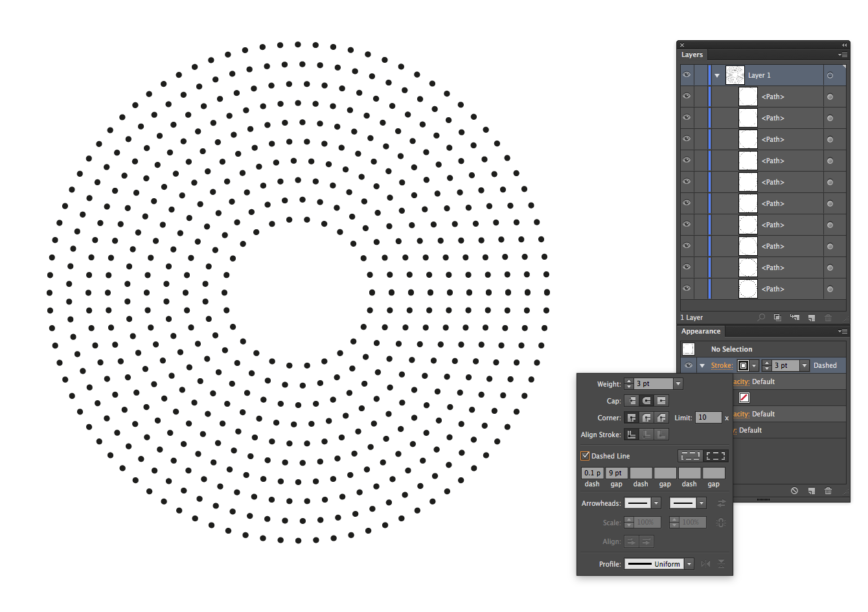
Task: Open the Profile dropdown showing Uniform
Action: pyautogui.click(x=689, y=564)
